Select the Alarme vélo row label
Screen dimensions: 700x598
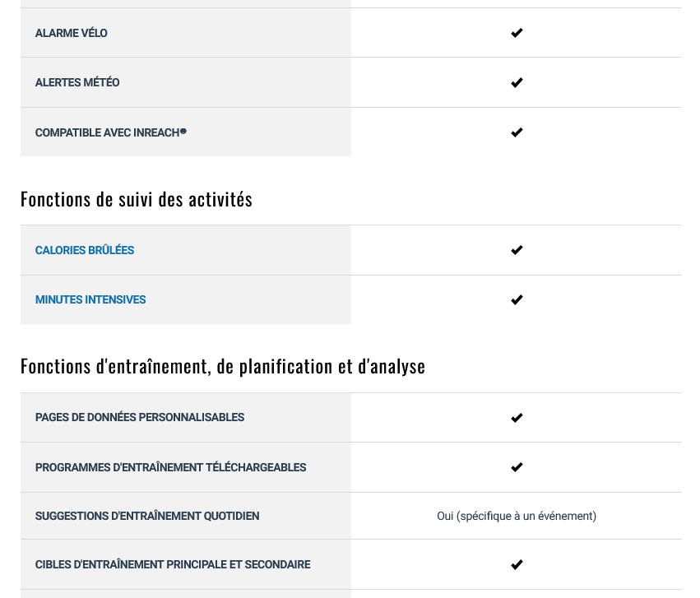click(72, 34)
